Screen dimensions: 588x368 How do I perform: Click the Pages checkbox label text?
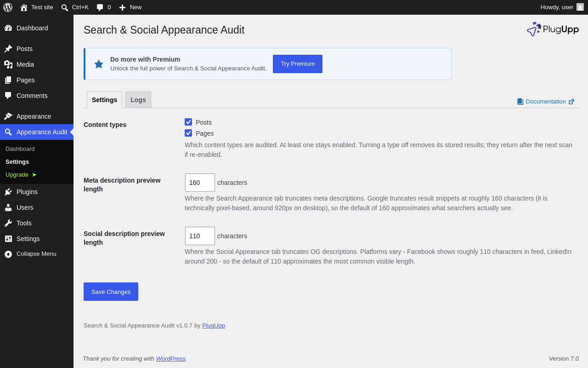(204, 133)
